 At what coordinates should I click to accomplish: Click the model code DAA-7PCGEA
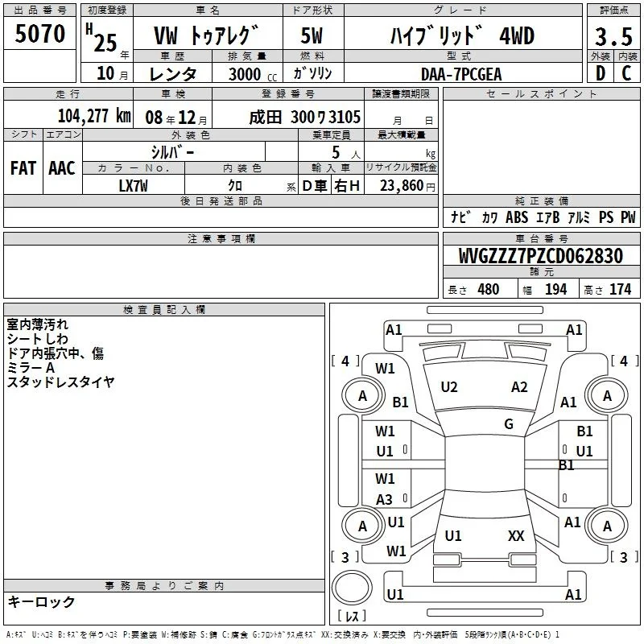point(461,74)
